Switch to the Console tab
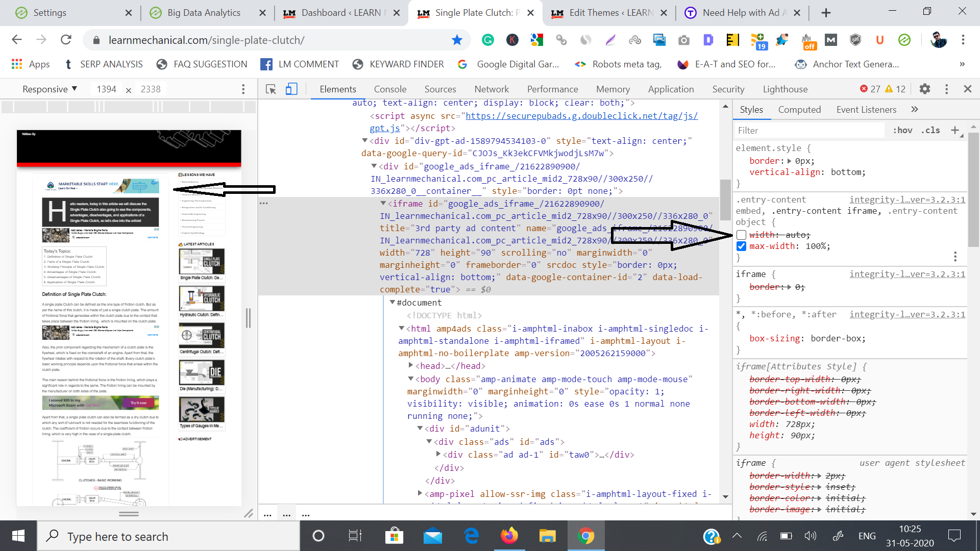The width and height of the screenshot is (980, 551). [x=390, y=89]
